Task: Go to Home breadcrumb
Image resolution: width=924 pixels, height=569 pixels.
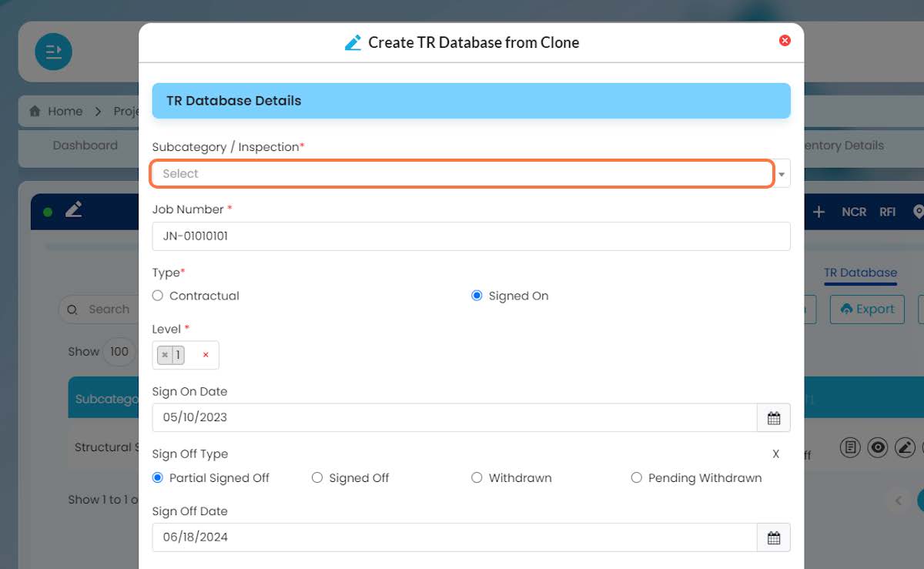Action: point(55,111)
